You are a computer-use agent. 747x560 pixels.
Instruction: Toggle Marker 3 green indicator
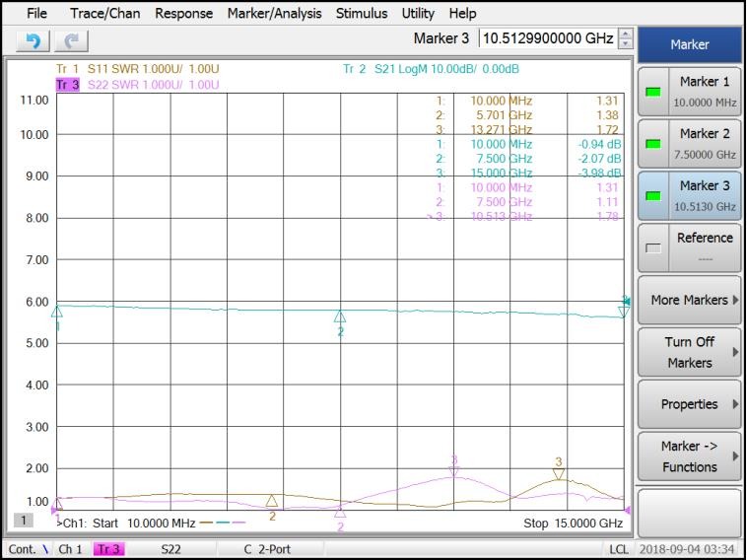point(652,196)
